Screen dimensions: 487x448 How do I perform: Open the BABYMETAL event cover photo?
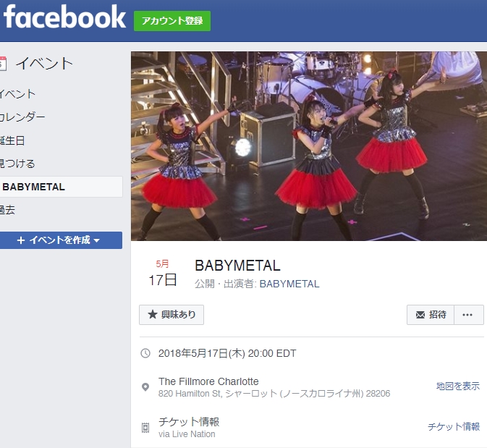click(x=309, y=146)
